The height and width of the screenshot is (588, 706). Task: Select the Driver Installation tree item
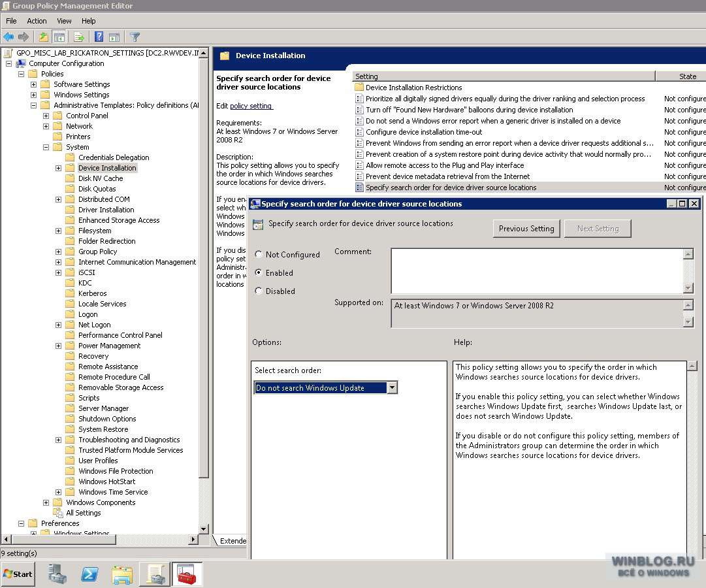[106, 210]
